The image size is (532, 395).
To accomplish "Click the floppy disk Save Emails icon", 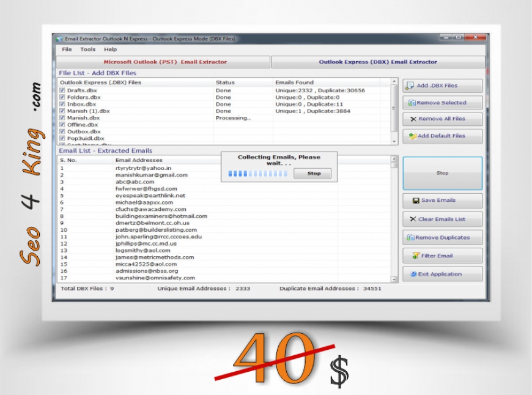I will pos(416,201).
